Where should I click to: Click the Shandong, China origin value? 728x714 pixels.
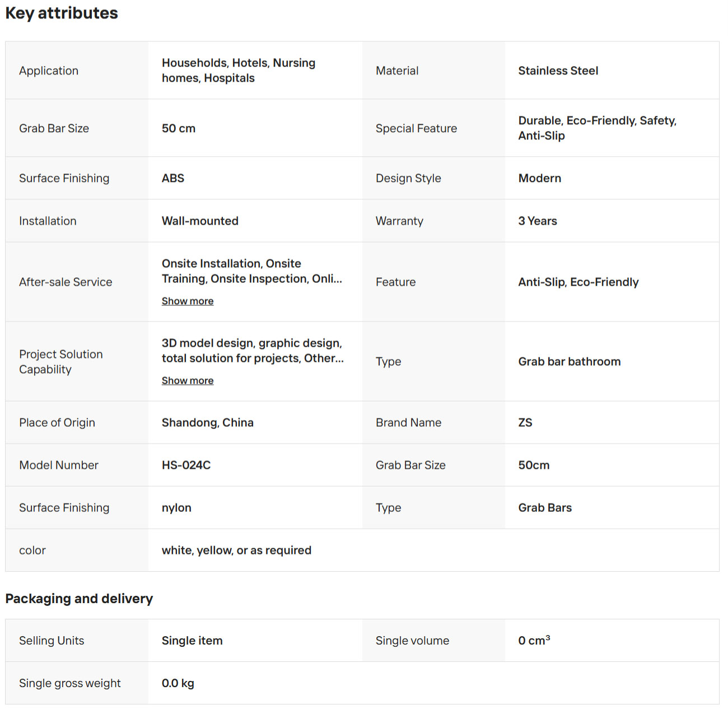click(208, 423)
